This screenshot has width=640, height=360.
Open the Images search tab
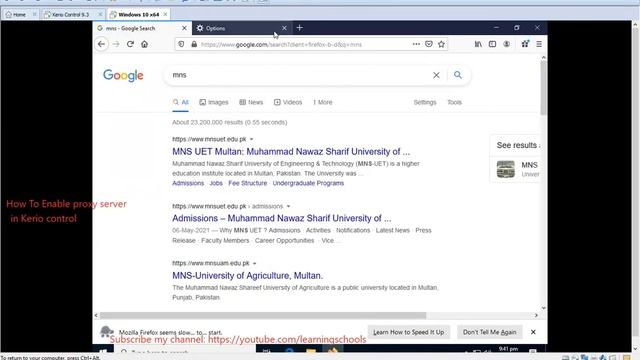tap(214, 102)
